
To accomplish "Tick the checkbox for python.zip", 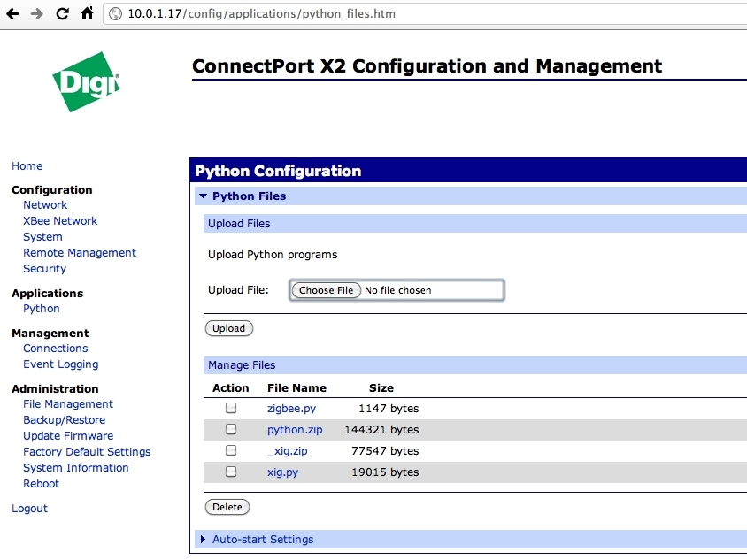I will pyautogui.click(x=231, y=430).
